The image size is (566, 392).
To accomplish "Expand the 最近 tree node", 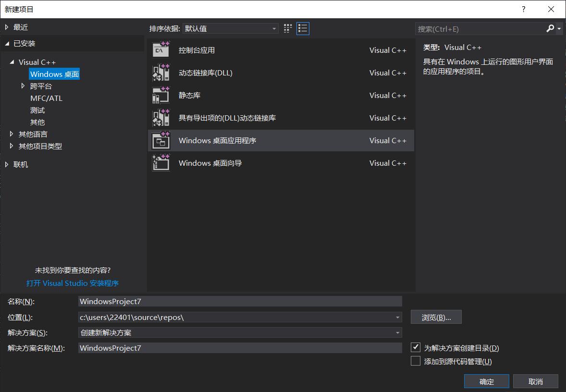I will [7, 27].
